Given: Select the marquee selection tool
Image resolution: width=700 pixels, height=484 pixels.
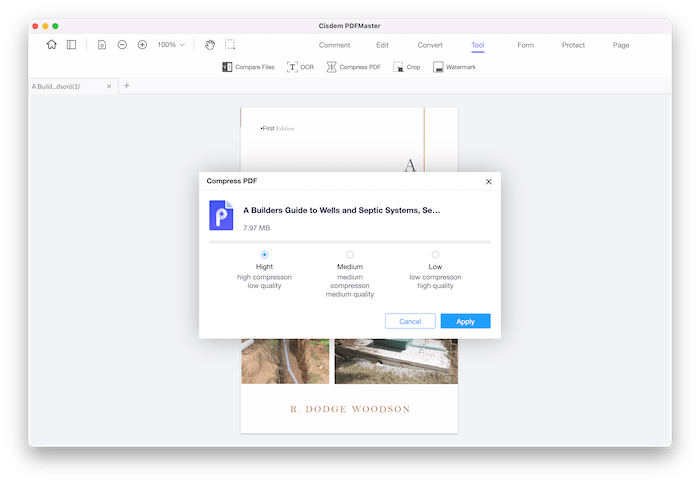Looking at the screenshot, I should tap(230, 45).
